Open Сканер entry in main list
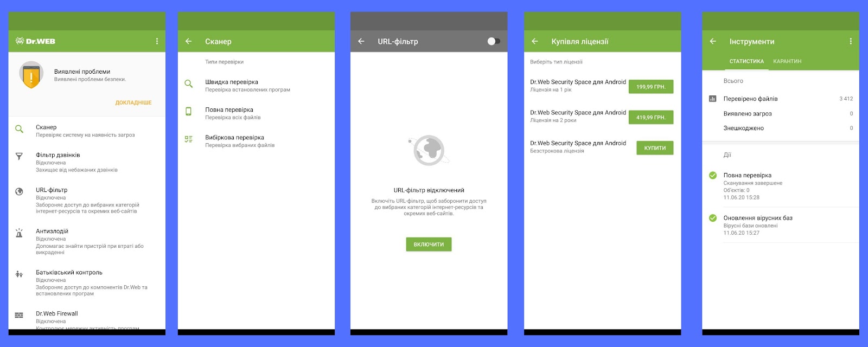Screen dimensions: 868x347 [87, 131]
